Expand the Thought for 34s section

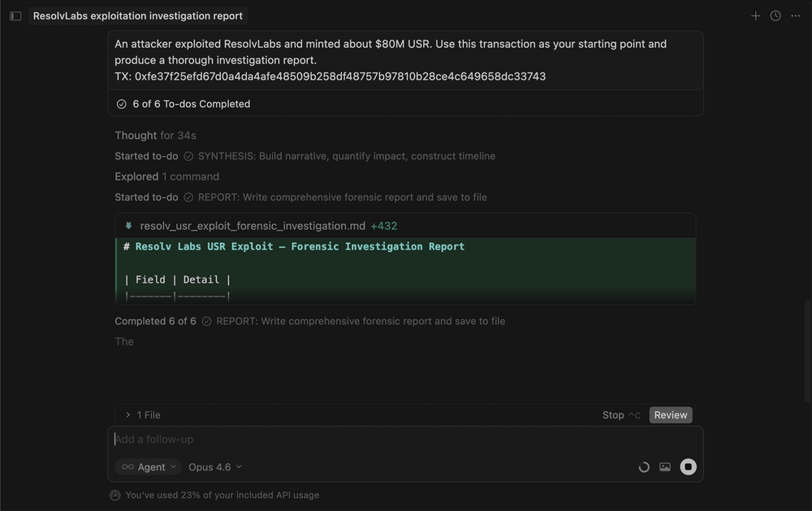155,136
